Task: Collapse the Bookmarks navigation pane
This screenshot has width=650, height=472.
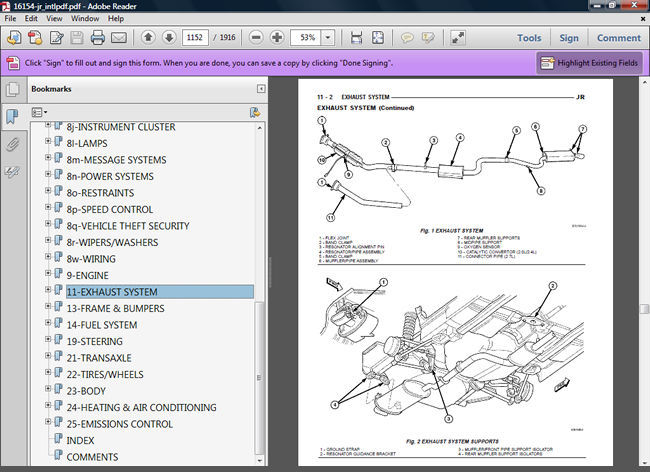Action: click(261, 89)
